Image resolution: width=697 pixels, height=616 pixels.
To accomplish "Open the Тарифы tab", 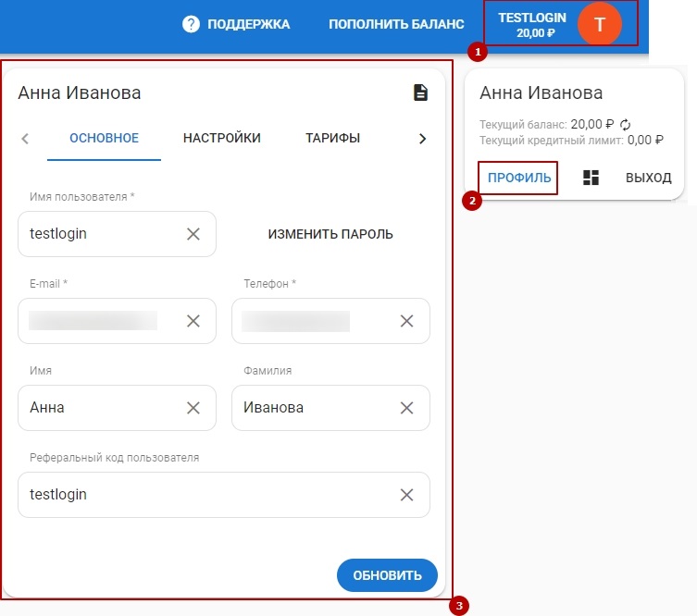I will pyautogui.click(x=333, y=139).
